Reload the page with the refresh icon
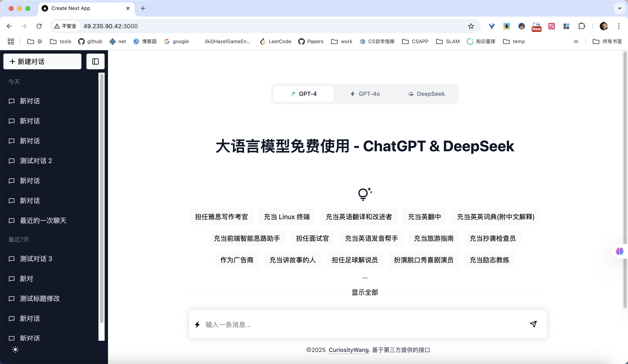Viewport: 628px width, 364px height. (39, 26)
